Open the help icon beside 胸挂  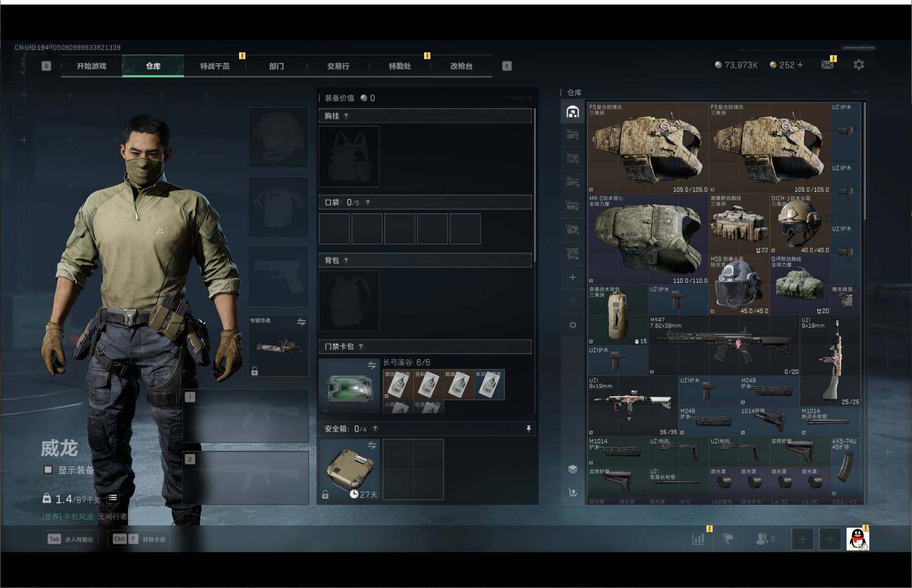[x=346, y=116]
